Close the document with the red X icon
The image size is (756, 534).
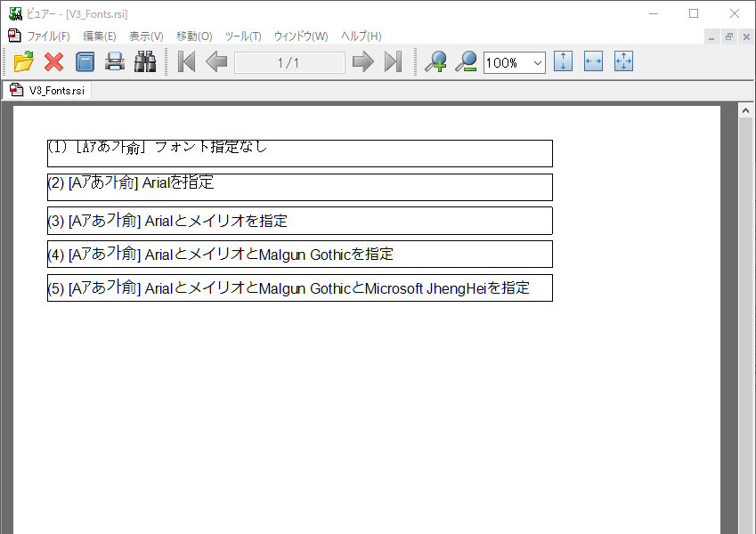(54, 61)
